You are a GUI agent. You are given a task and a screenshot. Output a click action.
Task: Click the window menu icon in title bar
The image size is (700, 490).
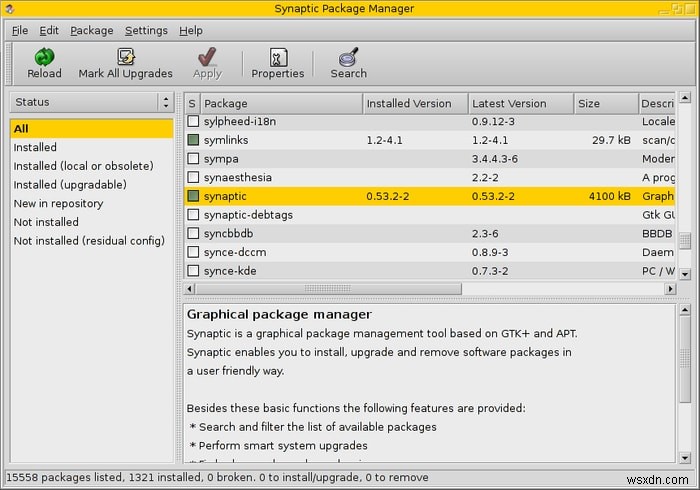click(x=9, y=8)
